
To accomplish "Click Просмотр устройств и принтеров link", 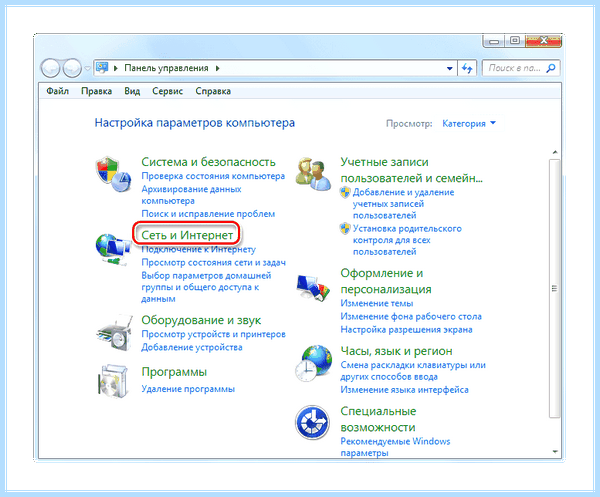I will pyautogui.click(x=214, y=334).
